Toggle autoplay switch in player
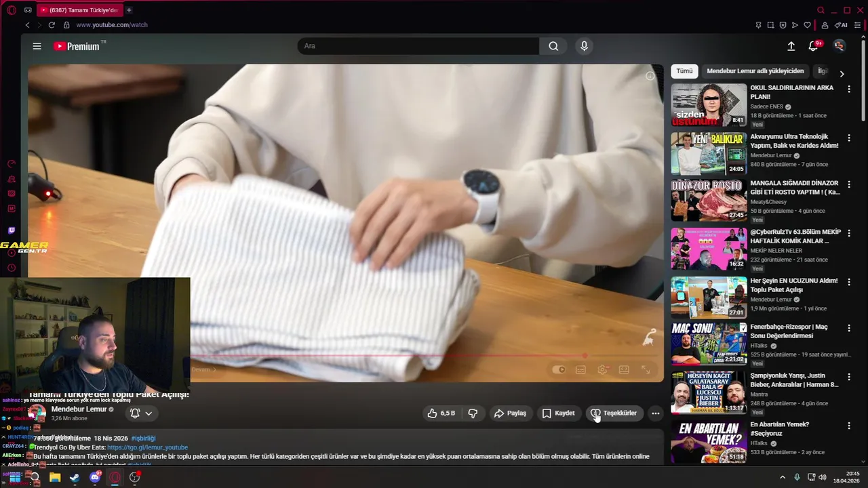Viewport: 868px width, 488px height. coord(559,369)
